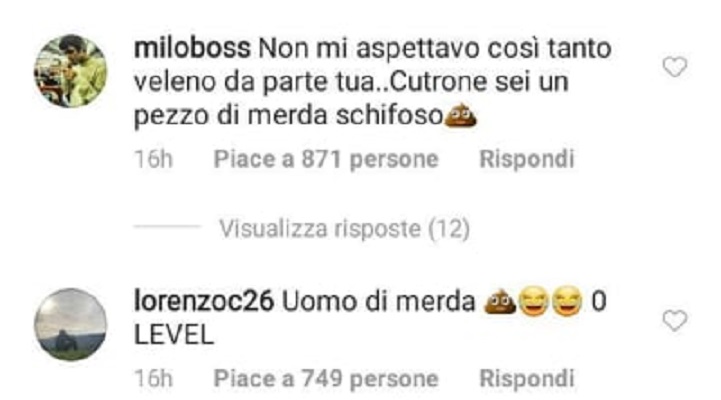The width and height of the screenshot is (721, 400).
Task: Click the line beside Visualizza risposte
Action: (x=167, y=226)
